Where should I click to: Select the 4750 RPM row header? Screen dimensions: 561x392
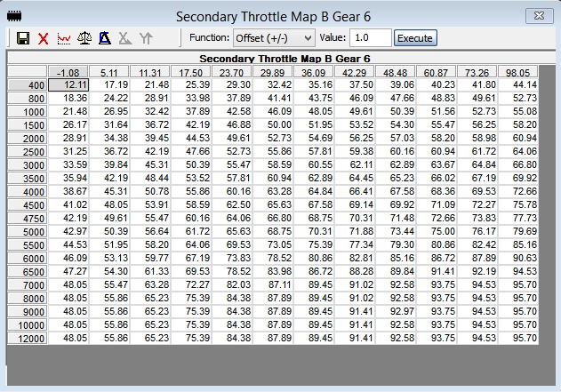tap(28, 218)
